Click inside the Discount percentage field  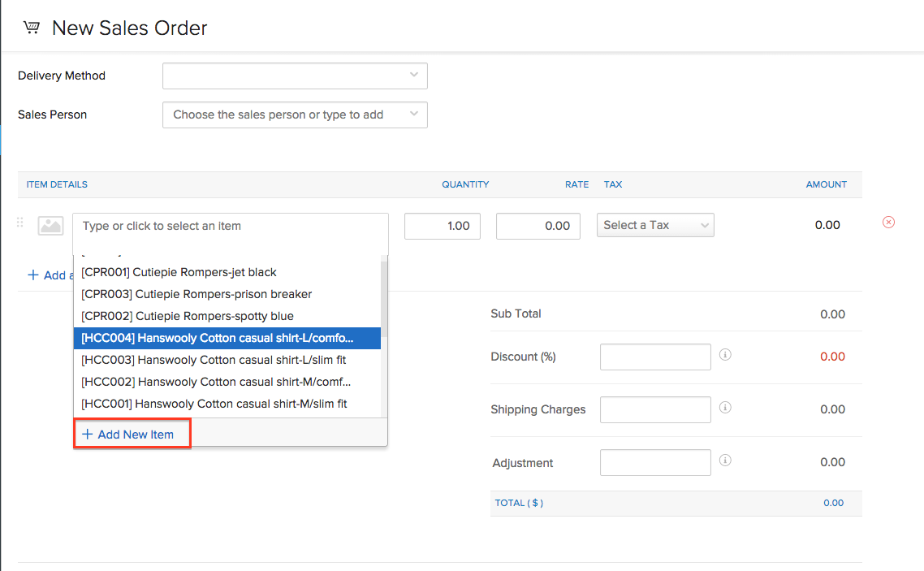tap(655, 357)
